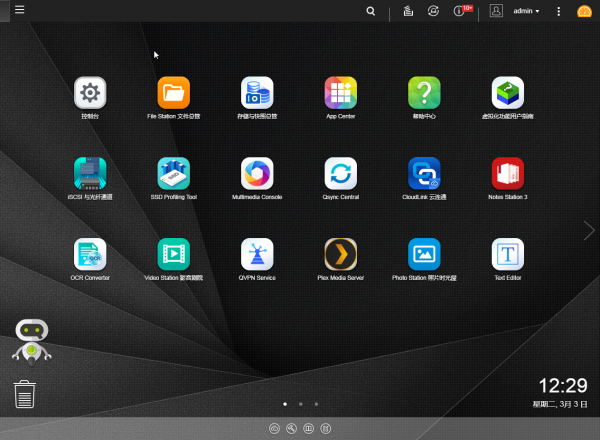Viewport: 600px width, 440px height.
Task: Switch to the second desktop page dot
Action: tap(300, 404)
